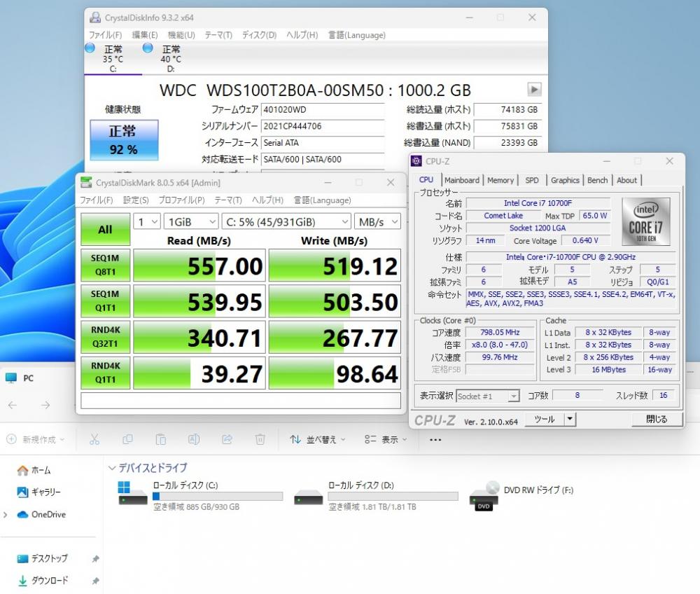
Task: Expand the New (新規作成) dropdown in Explorer
Action: [35, 439]
